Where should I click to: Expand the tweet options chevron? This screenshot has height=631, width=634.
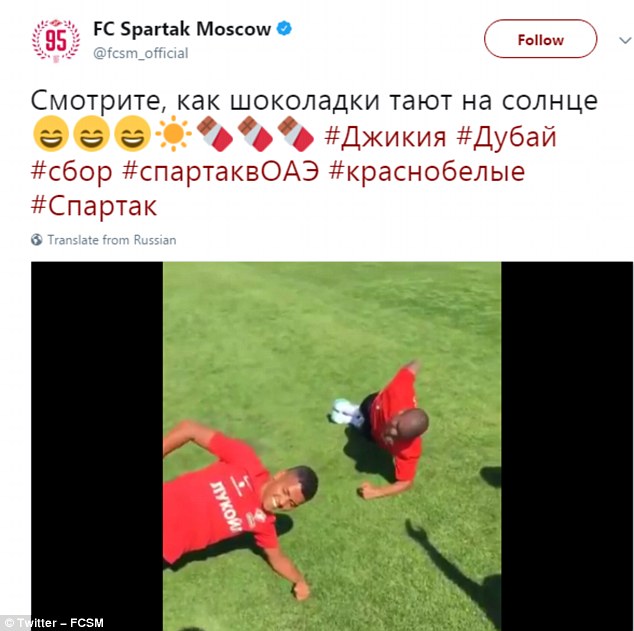coord(625,41)
